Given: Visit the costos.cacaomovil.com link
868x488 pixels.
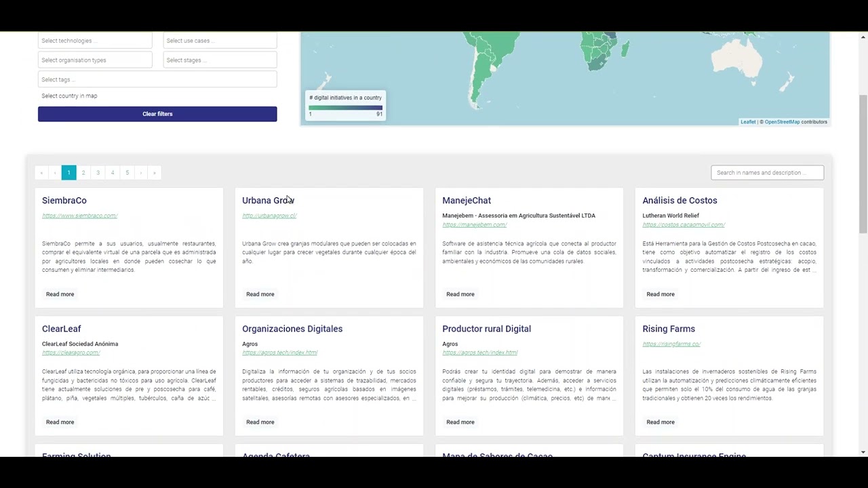Looking at the screenshot, I should (684, 224).
